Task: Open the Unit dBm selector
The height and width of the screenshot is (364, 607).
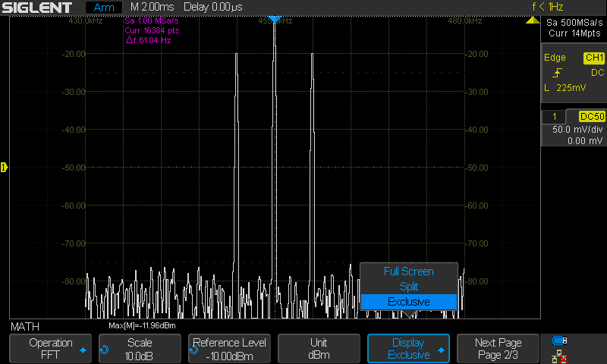Action: pos(319,349)
